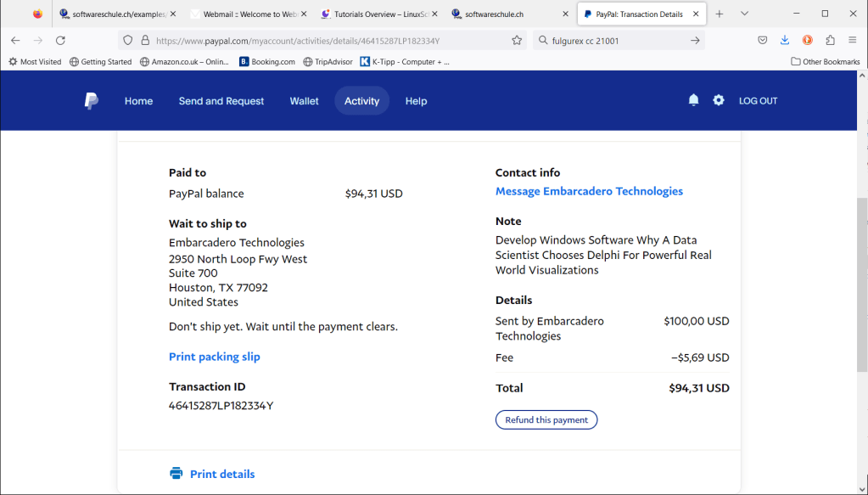Open Send and Request page
This screenshot has height=495, width=868.
(x=221, y=101)
